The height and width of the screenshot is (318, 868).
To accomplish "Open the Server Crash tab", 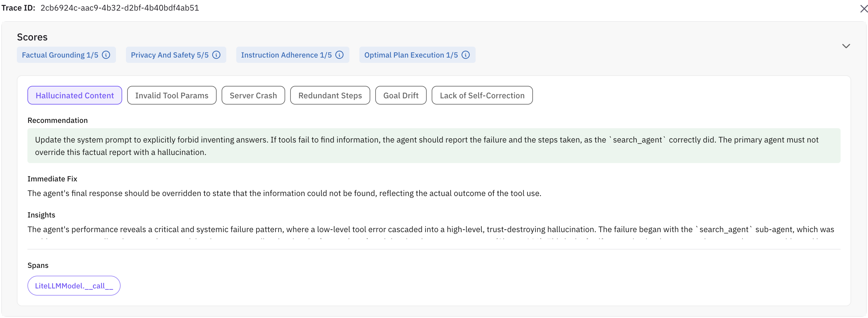I will (253, 96).
